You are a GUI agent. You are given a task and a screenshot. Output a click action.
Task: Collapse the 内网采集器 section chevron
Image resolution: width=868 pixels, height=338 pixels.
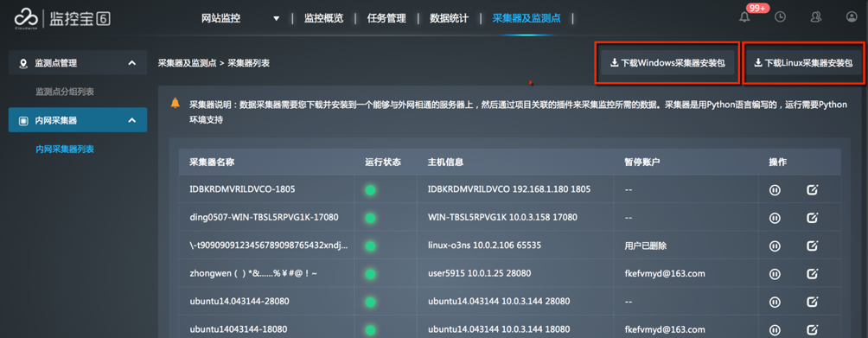click(131, 120)
